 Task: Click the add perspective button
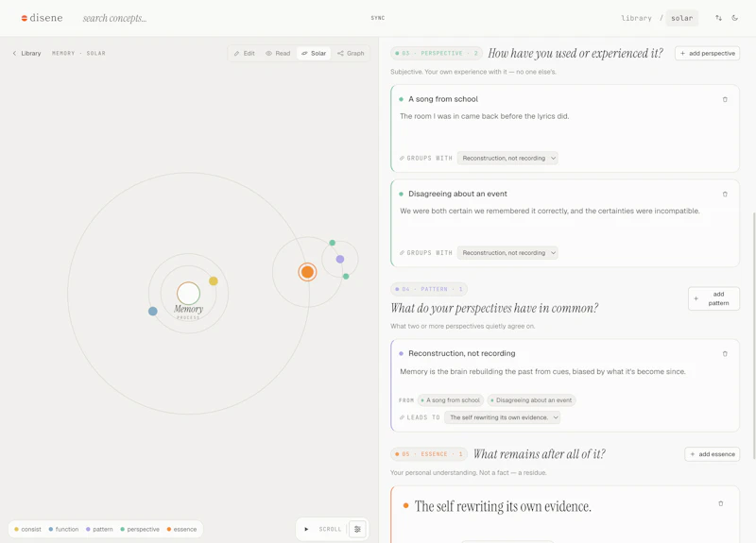pyautogui.click(x=707, y=53)
